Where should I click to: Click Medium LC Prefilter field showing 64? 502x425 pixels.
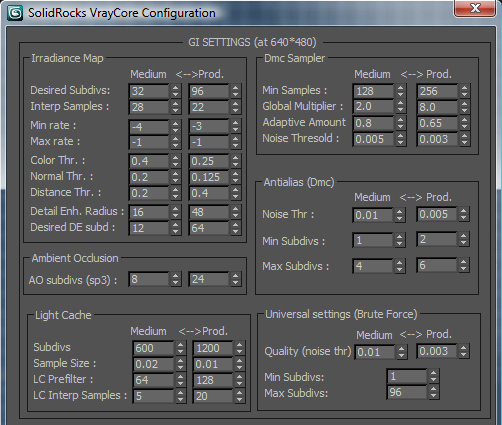tap(153, 380)
